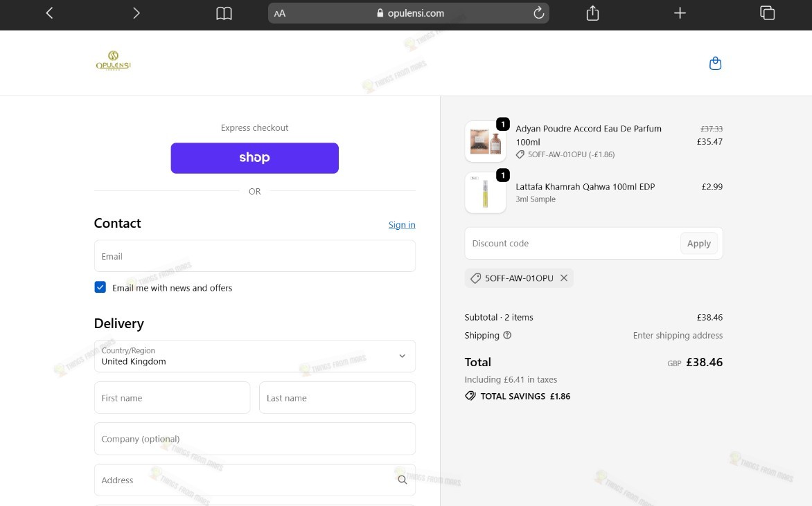Click the address search magnifier icon
Screen dimensions: 812x506
(402, 480)
